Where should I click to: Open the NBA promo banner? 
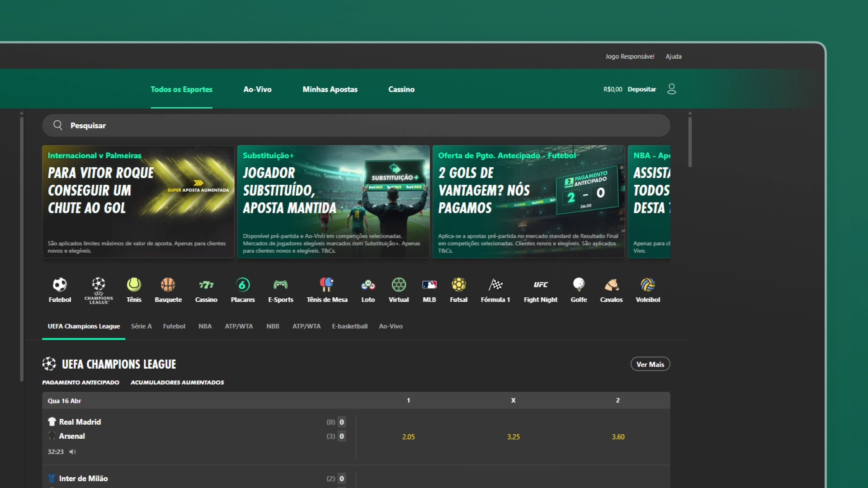[649, 202]
